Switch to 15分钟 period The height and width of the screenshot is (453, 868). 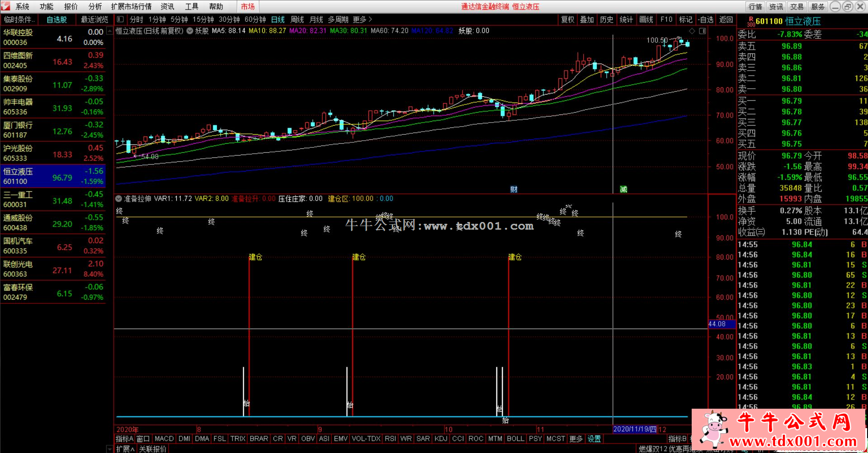click(203, 19)
